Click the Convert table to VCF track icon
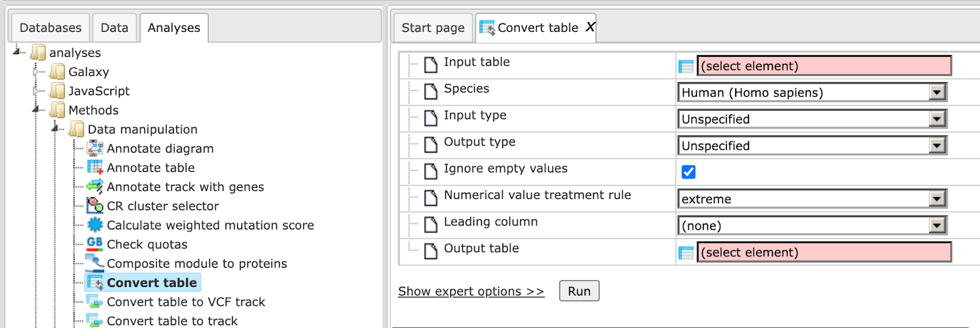This screenshot has width=980, height=328. (x=95, y=302)
